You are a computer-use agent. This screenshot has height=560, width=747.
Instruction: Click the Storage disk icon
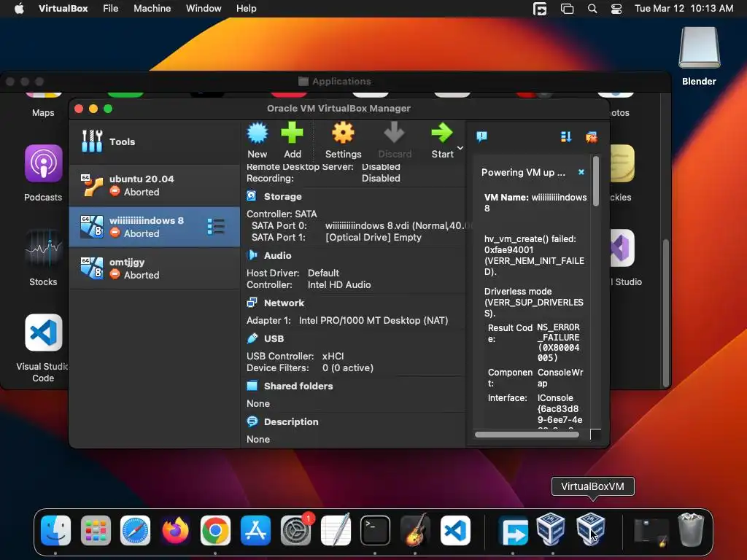point(252,196)
